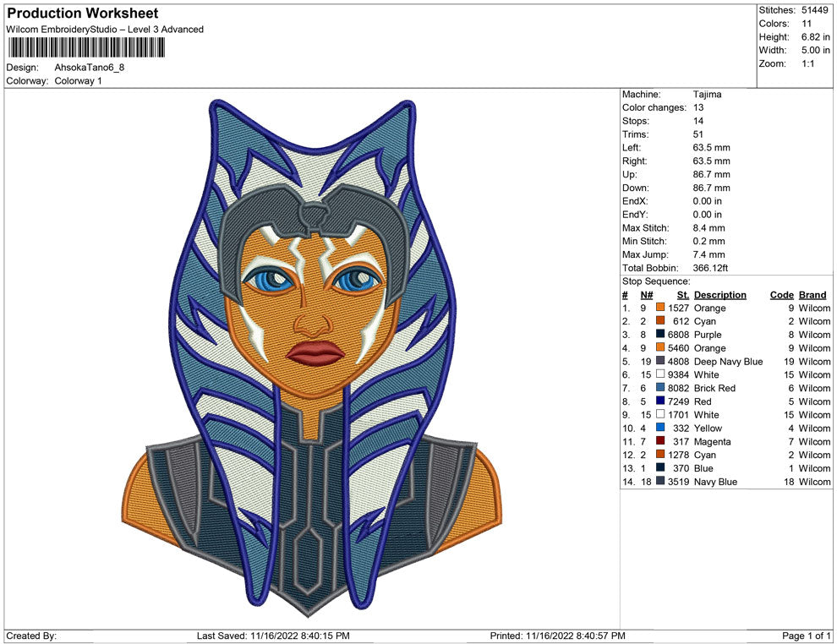Click the Purple description text
Screen dimensions: 837x644
pyautogui.click(x=708, y=335)
